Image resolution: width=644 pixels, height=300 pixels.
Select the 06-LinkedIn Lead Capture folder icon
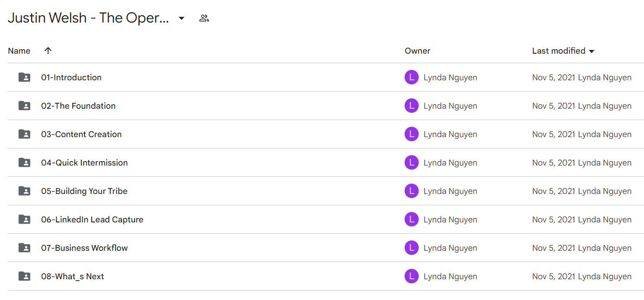24,219
